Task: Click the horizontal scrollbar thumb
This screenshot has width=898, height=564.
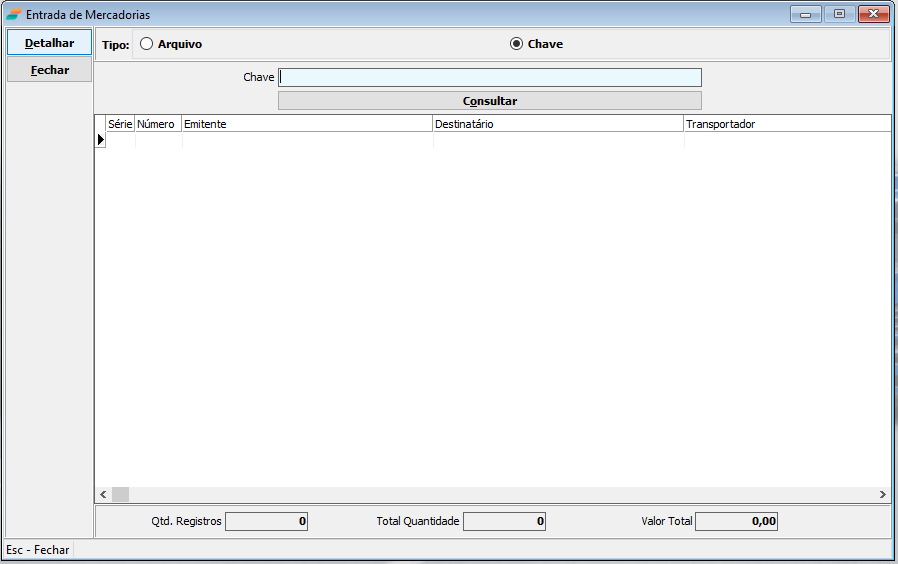Action: tap(120, 494)
